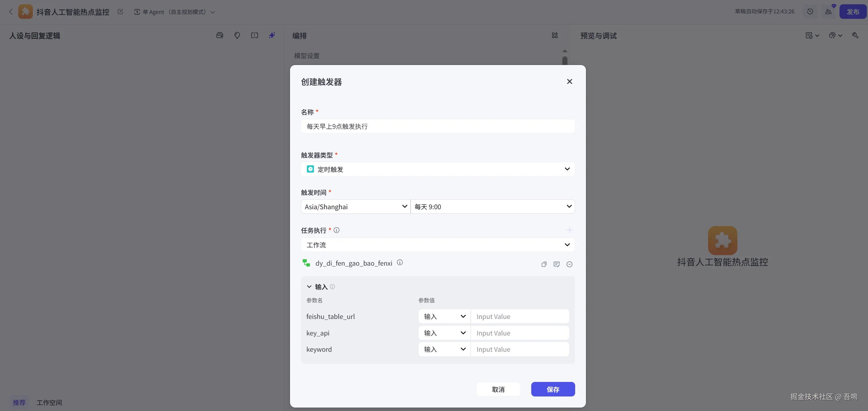Switch to the 工作空间 tab
The width and height of the screenshot is (868, 411).
pyautogui.click(x=49, y=402)
